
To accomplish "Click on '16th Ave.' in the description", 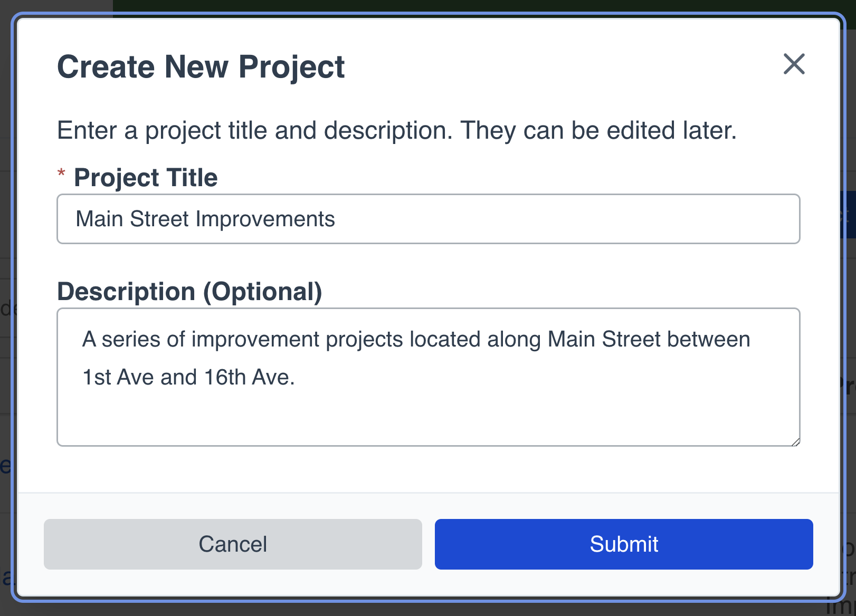I will tap(249, 378).
